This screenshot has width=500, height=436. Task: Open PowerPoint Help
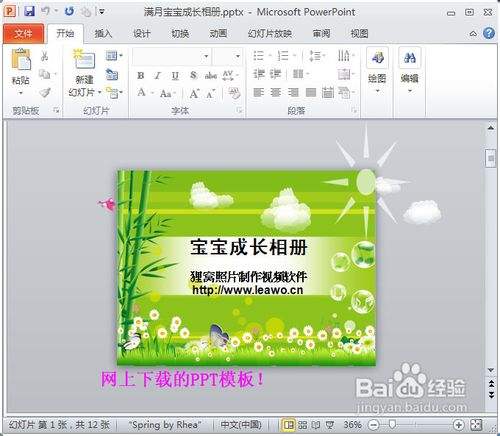pyautogui.click(x=489, y=33)
